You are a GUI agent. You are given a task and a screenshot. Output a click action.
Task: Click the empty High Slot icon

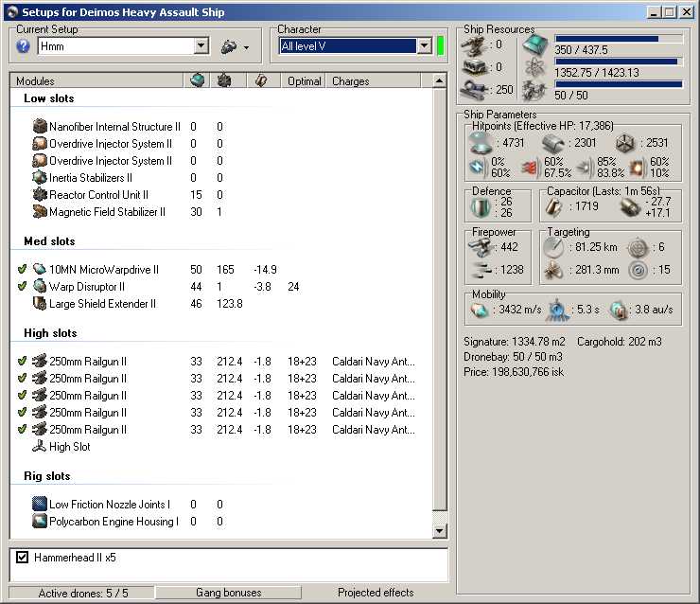(40, 446)
